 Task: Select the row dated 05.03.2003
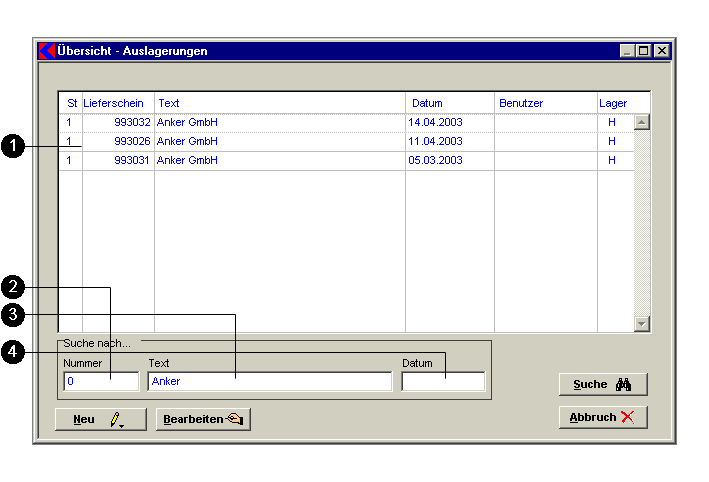[x=434, y=160]
